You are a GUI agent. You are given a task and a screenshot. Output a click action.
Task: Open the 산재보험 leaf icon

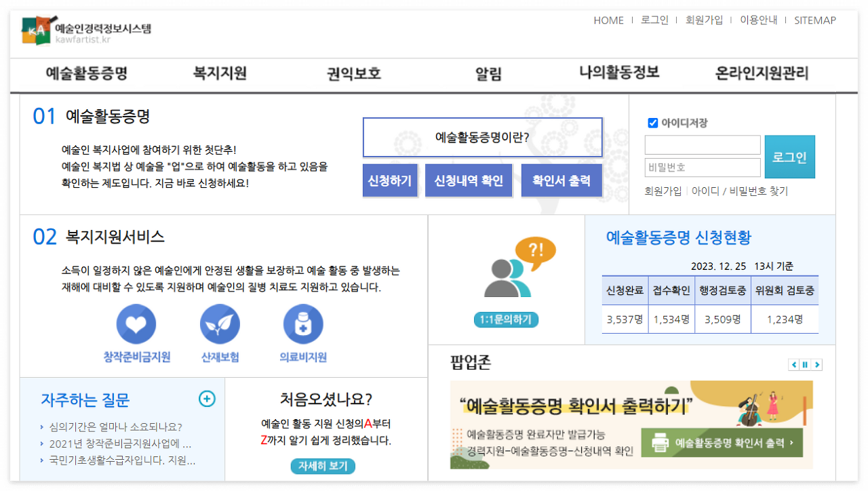point(220,324)
